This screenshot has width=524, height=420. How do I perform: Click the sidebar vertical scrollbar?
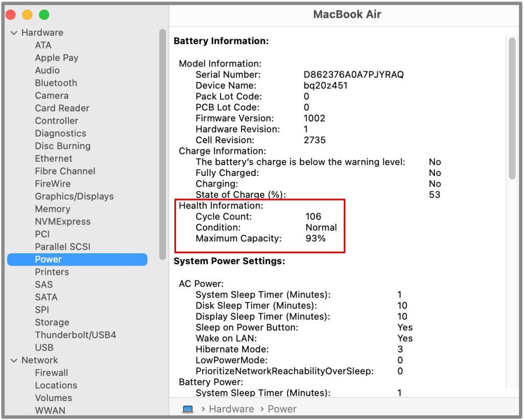pos(163,144)
